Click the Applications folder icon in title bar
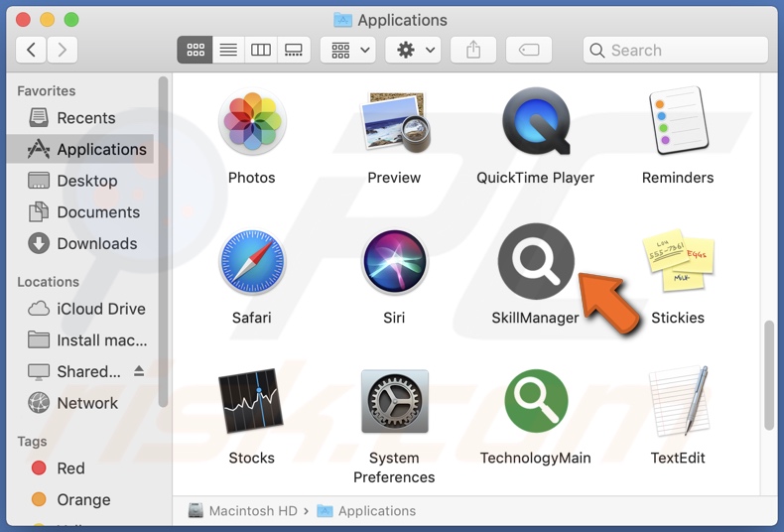Viewport: 784px width, 532px height. click(342, 20)
